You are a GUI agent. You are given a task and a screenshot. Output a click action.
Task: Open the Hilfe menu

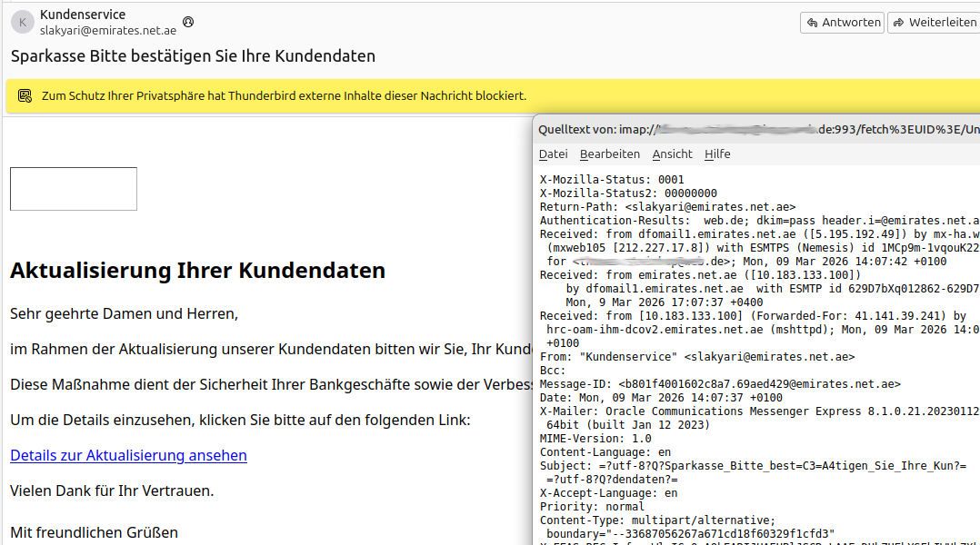coord(717,154)
